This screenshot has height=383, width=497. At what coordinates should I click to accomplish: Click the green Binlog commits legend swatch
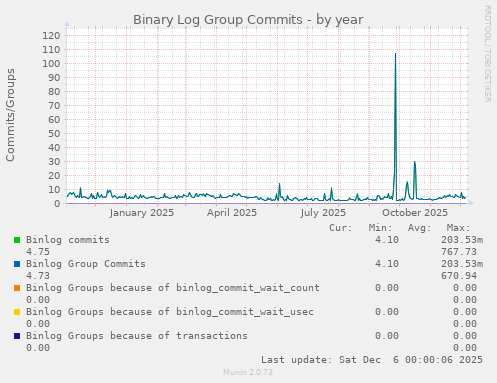(x=17, y=240)
